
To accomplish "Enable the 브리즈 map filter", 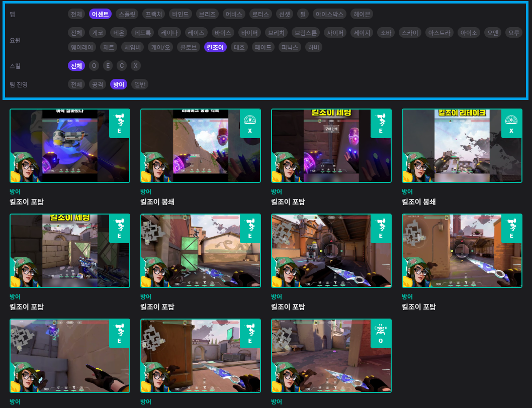I will [207, 14].
